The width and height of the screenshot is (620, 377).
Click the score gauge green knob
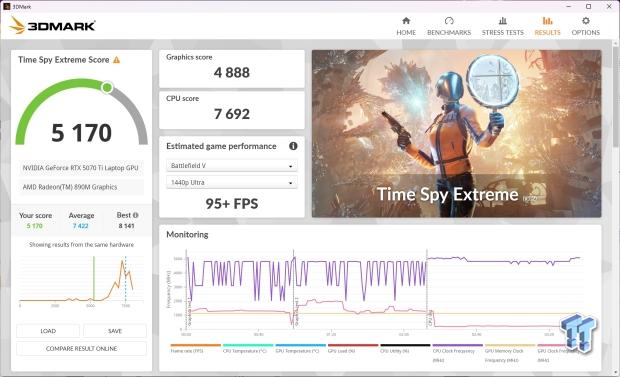click(107, 87)
